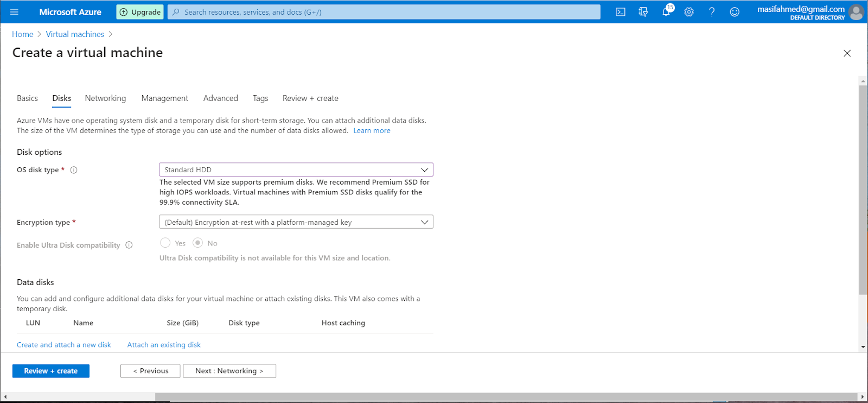Select Yes for Ultra Disk compatibility
This screenshot has height=403, width=868.
click(165, 243)
